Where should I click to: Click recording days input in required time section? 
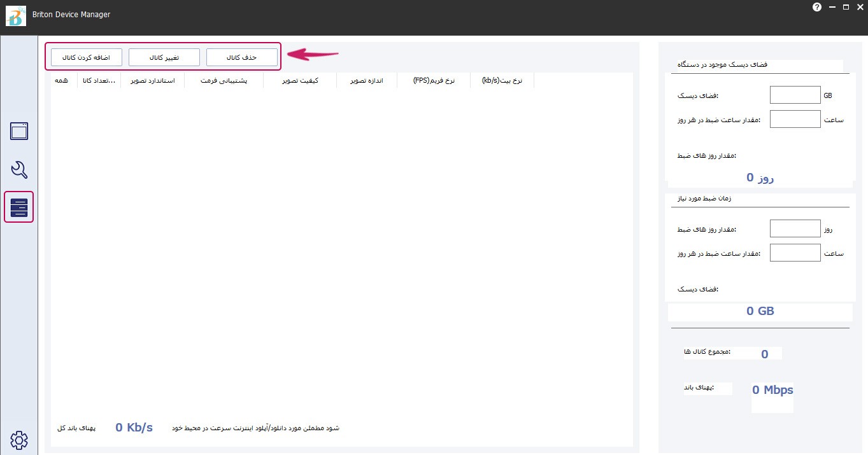(795, 228)
